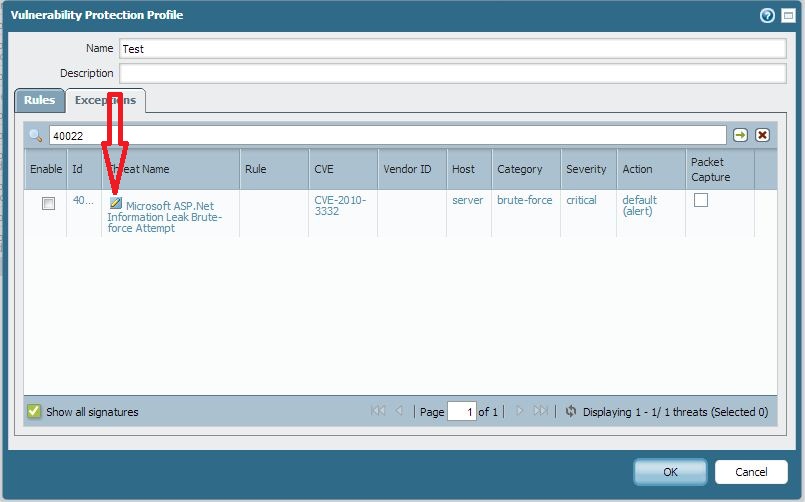Screen dimensions: 805x502
Task: Sort by Id column header
Action: pos(84,169)
